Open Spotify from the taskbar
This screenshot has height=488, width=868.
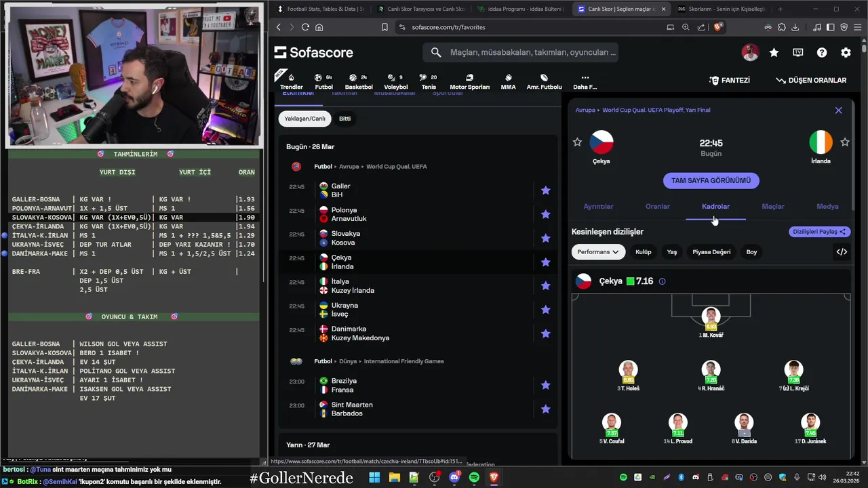(474, 478)
